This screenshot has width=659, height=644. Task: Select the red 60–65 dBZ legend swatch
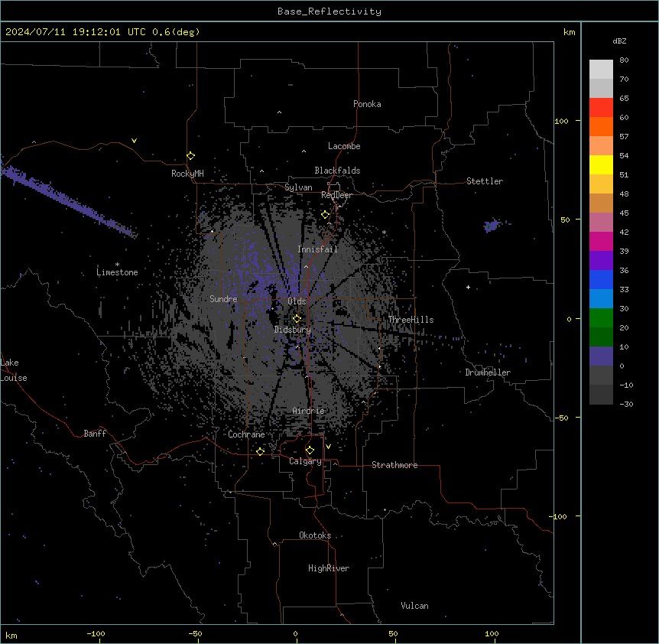point(601,107)
